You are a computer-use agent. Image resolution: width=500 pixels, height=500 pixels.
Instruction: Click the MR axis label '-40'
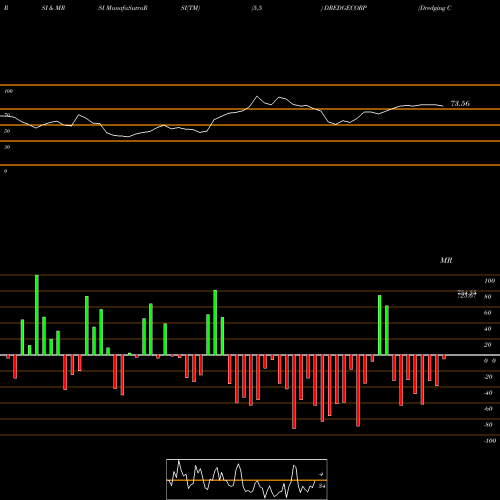click(x=488, y=393)
